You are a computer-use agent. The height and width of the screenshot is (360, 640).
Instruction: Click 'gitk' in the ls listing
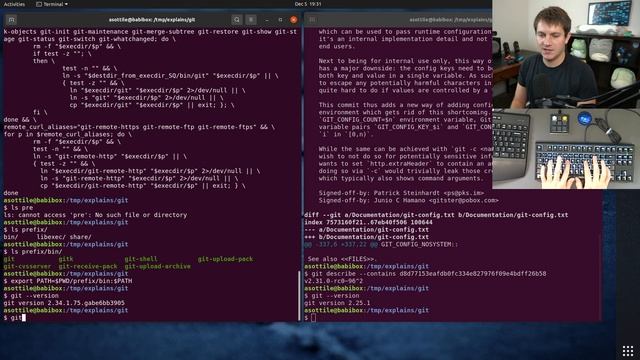(x=66, y=259)
